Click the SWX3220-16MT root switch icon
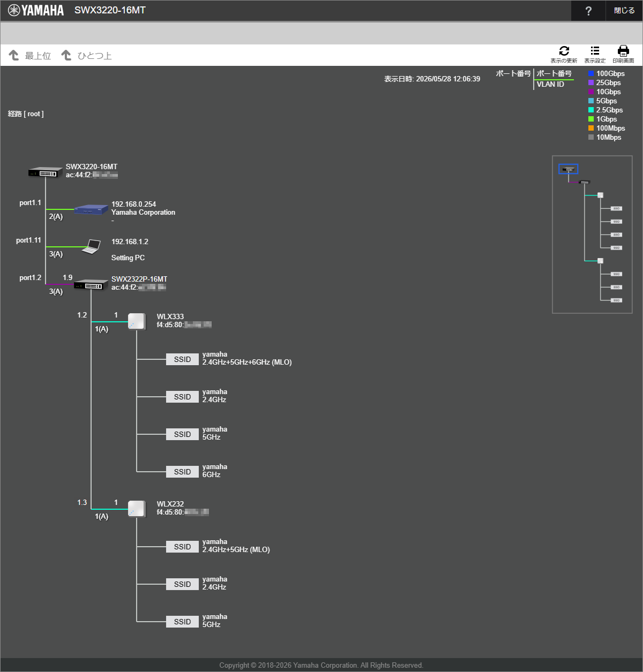The height and width of the screenshot is (672, 643). [x=46, y=172]
